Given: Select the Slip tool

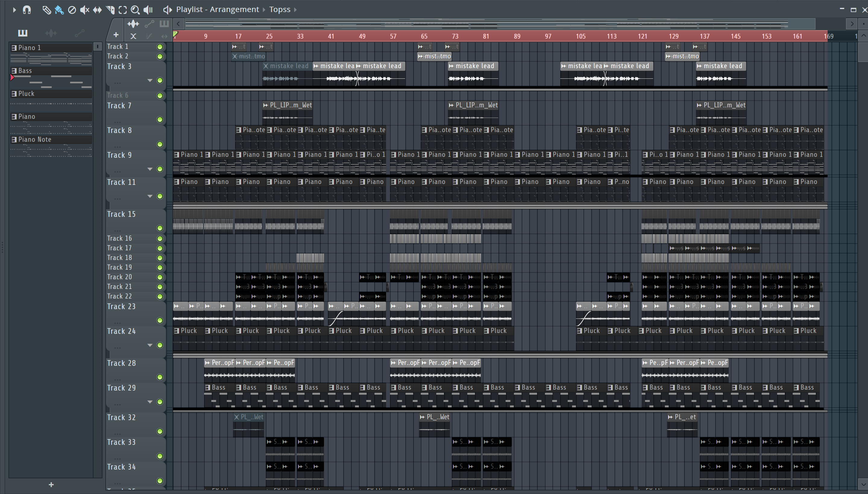Looking at the screenshot, I should coord(97,10).
